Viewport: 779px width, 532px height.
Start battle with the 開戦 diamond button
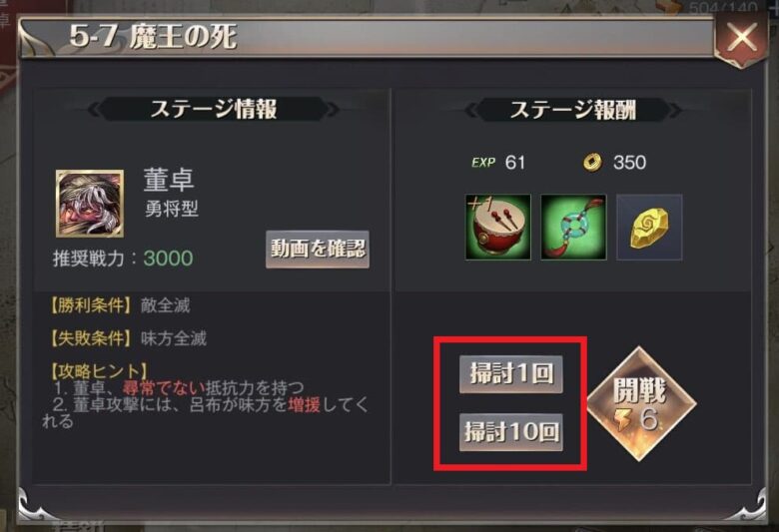[641, 404]
